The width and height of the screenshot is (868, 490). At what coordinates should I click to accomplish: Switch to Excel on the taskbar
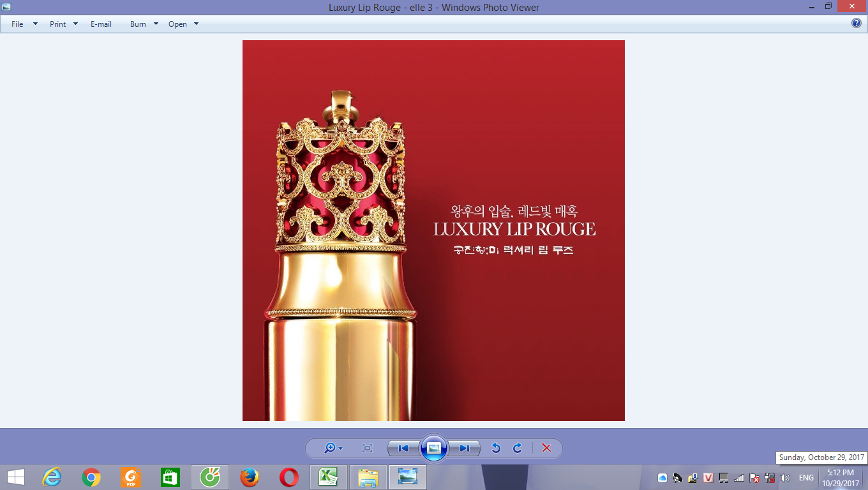click(328, 477)
